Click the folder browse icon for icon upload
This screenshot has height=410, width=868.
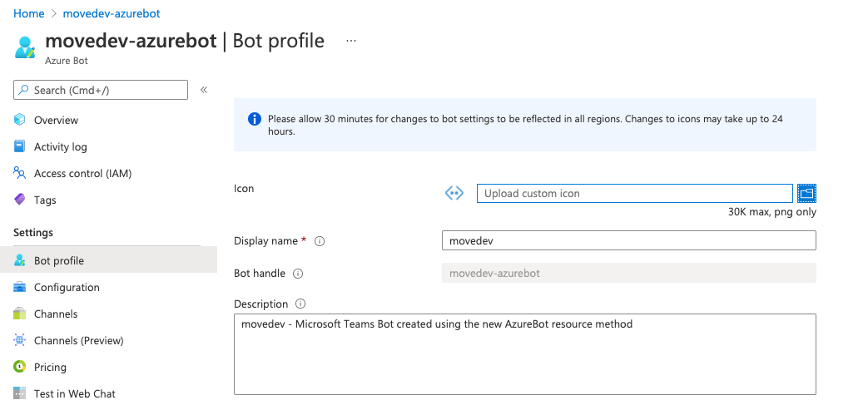(x=806, y=193)
